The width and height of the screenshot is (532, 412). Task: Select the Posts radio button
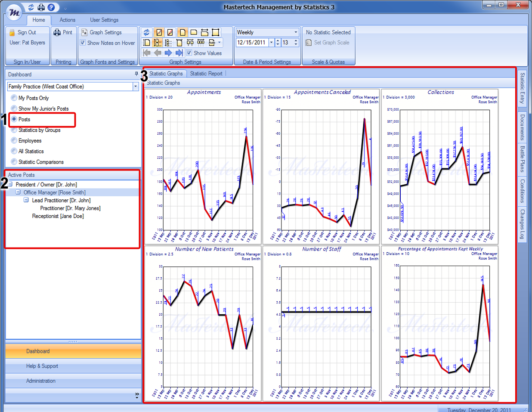coord(14,119)
